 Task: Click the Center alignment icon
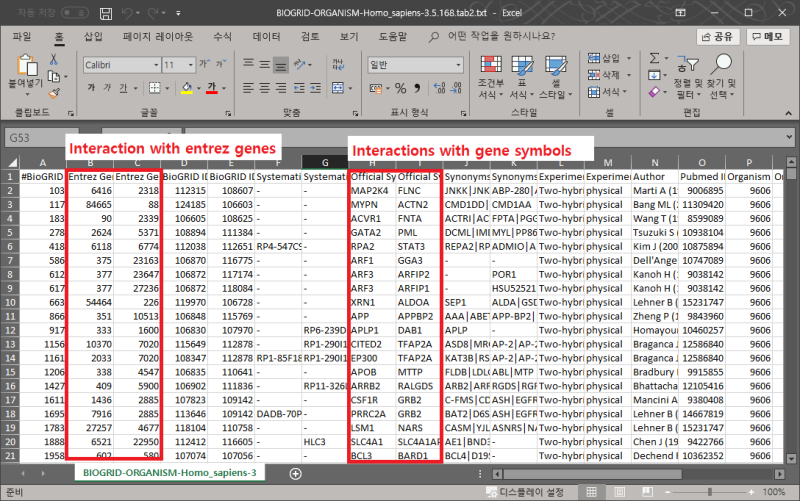point(264,88)
